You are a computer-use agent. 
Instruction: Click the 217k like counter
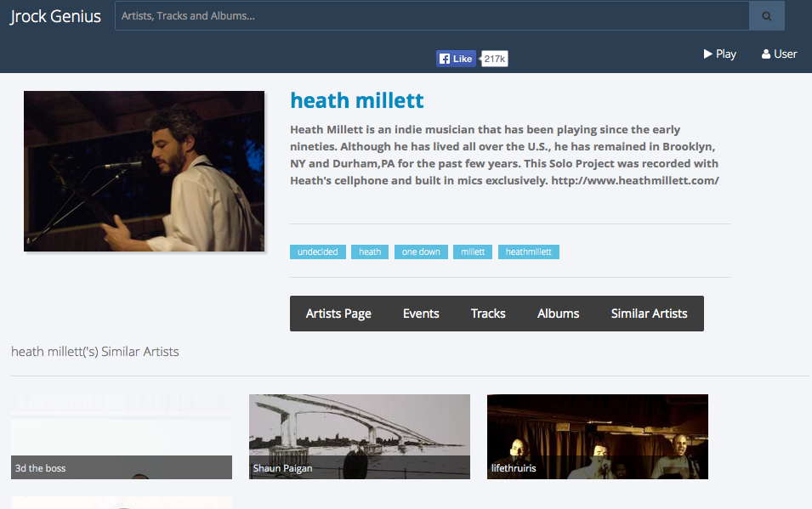tap(495, 59)
